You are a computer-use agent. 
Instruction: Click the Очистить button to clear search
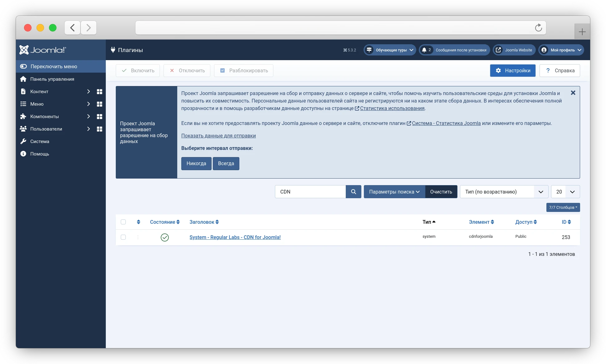pos(441,192)
